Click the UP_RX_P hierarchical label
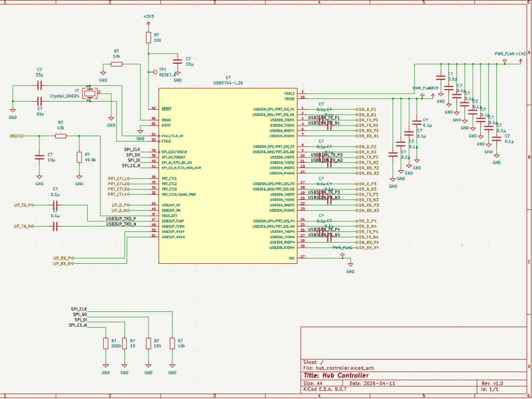This screenshot has width=532, height=399. click(x=63, y=258)
